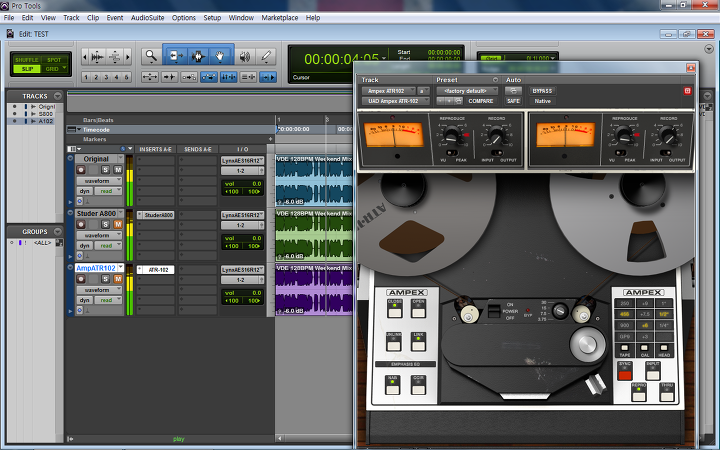Recall zoom preset 3
Screen dimensions: 720x450
(x=106, y=77)
